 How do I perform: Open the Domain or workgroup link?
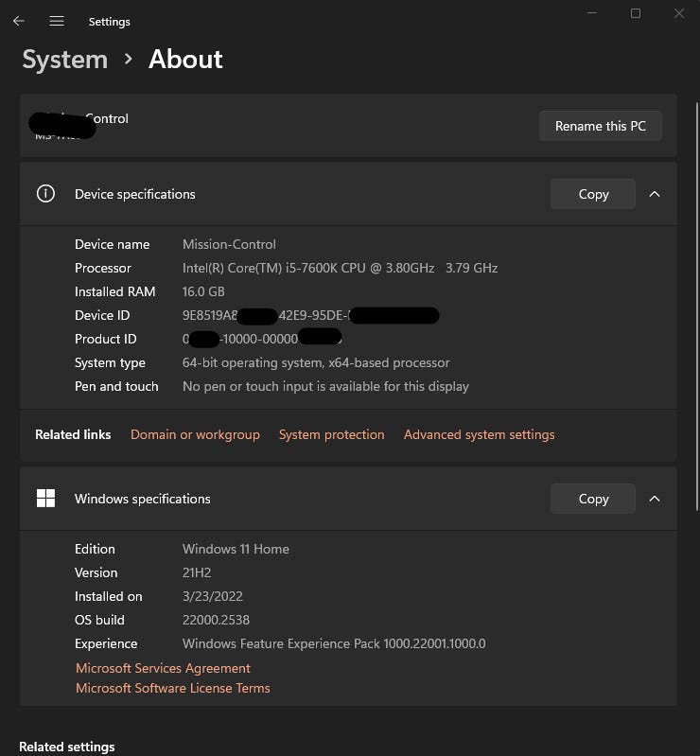(x=195, y=434)
